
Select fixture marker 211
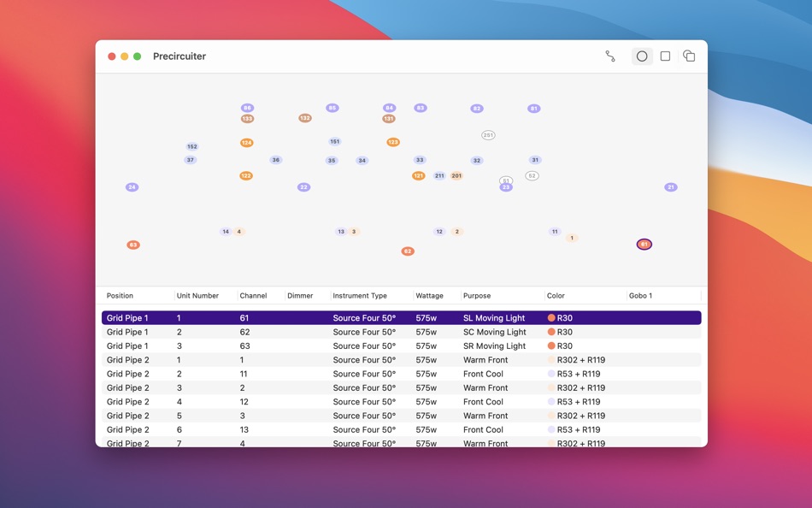click(x=439, y=175)
